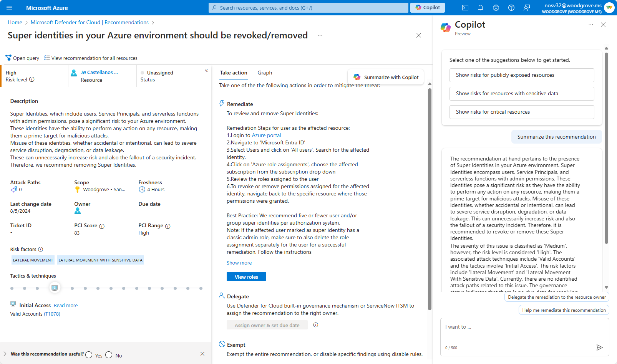The image size is (617, 364).
Task: Open the feedback icon in top bar
Action: (527, 8)
